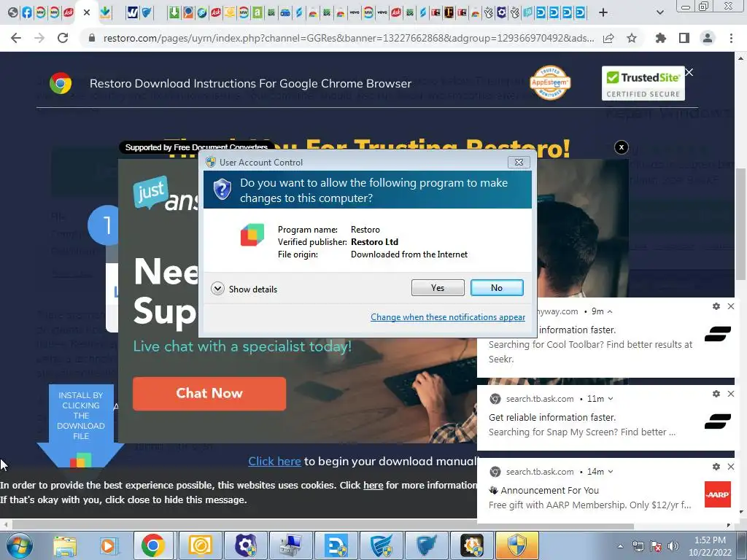Expand Show details in UAC dialog
Image resolution: width=747 pixels, height=560 pixels.
[x=244, y=289]
